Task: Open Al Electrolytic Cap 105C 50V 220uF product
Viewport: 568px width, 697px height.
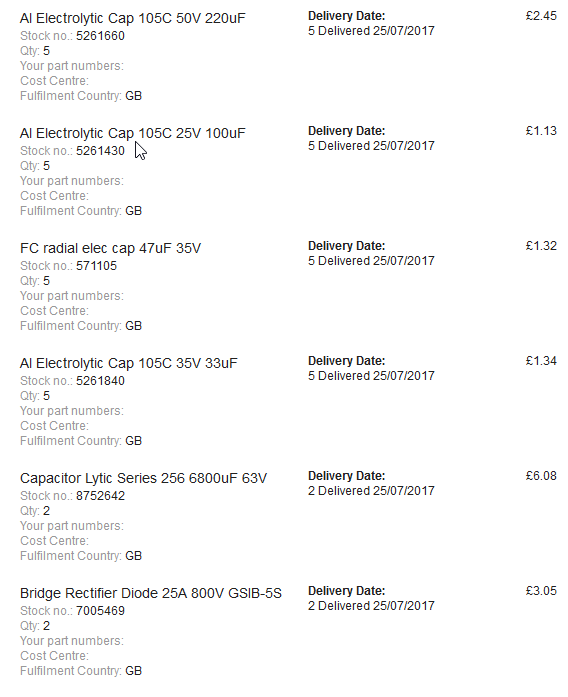Action: 132,18
